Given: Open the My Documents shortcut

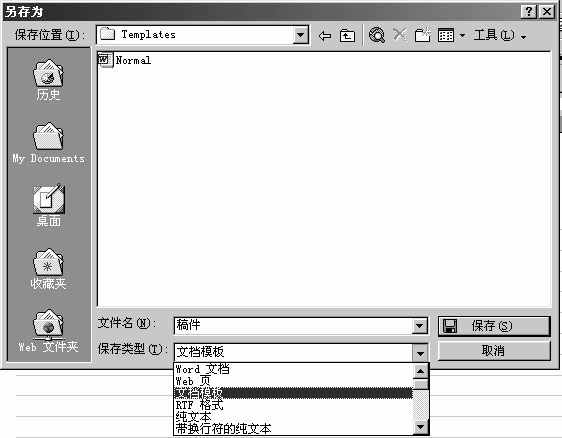Looking at the screenshot, I should click(x=48, y=143).
